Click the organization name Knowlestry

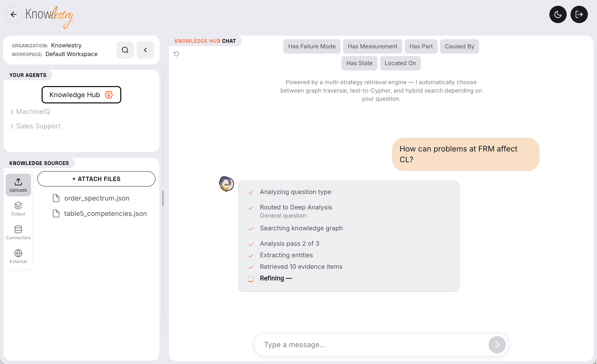coord(66,45)
